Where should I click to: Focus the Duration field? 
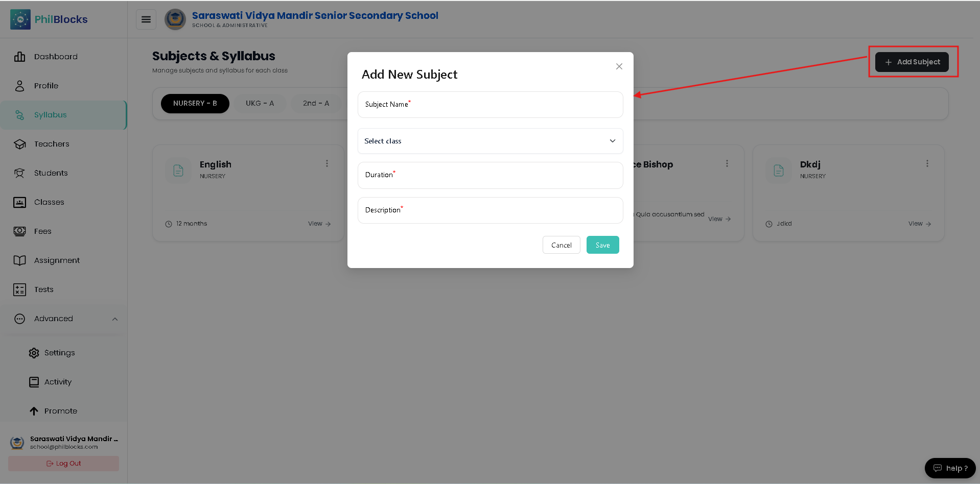(491, 175)
